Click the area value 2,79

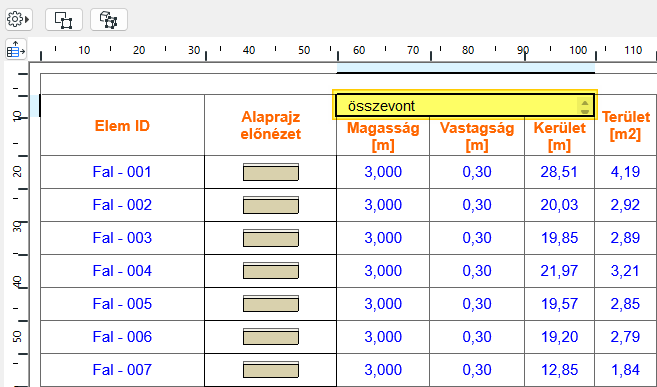point(625,337)
